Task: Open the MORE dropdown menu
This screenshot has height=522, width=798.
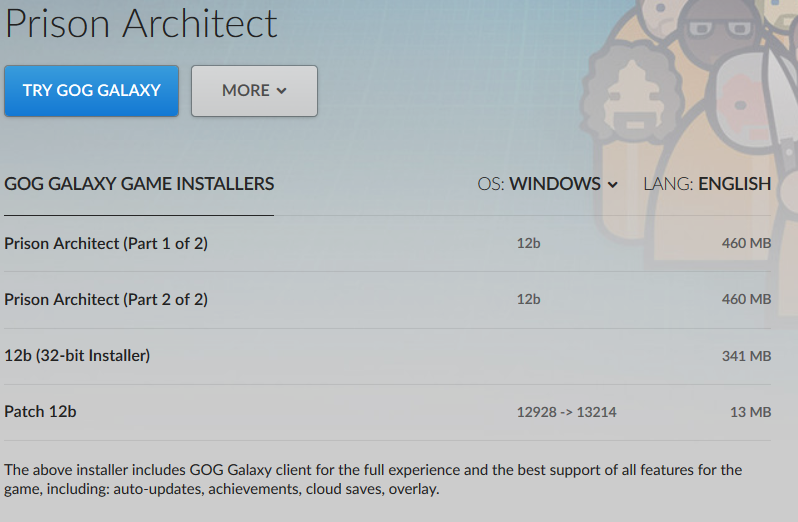Action: point(254,91)
